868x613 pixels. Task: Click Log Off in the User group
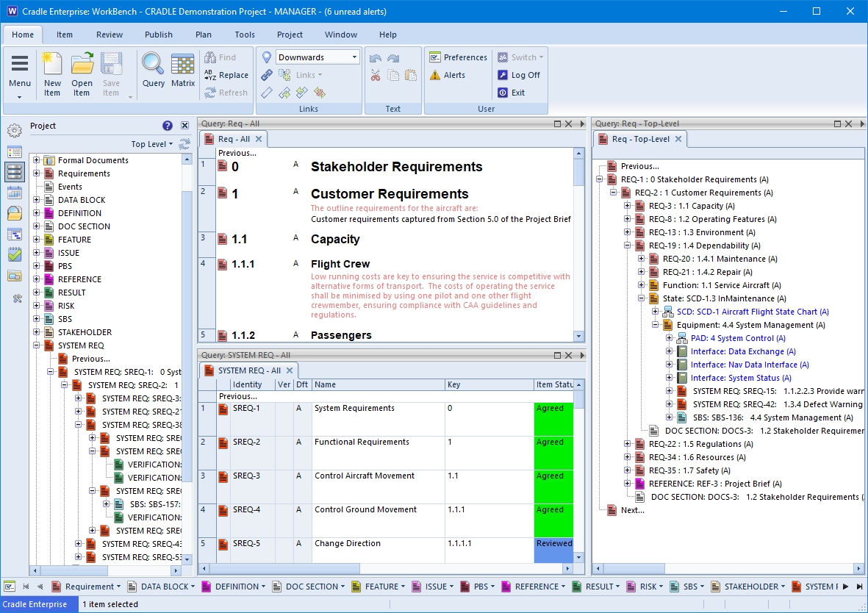click(x=519, y=75)
